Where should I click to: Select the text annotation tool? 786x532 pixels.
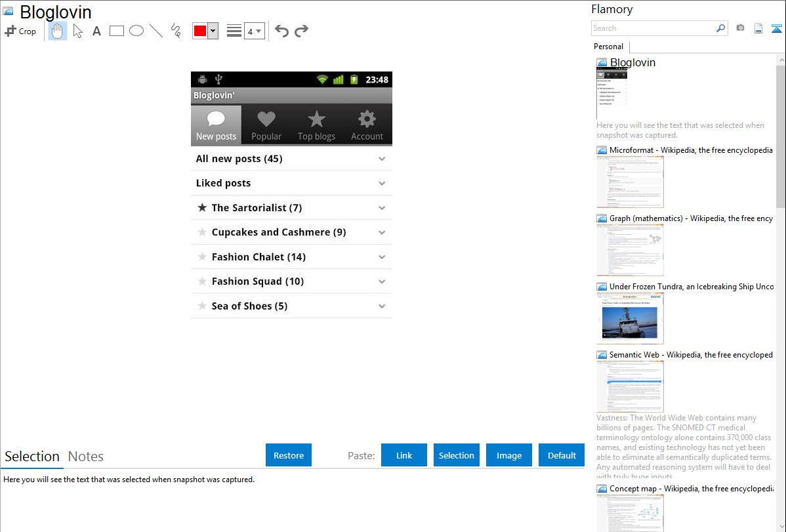tap(96, 31)
